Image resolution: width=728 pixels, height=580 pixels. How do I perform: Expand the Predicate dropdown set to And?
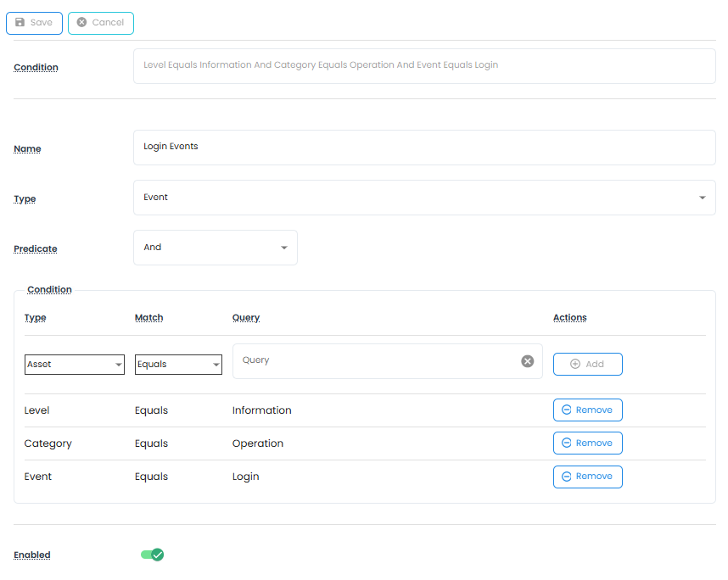[x=215, y=248]
